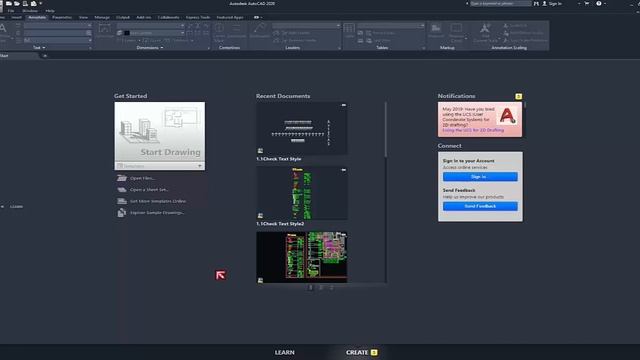
Task: Open the Help menu
Action: click(x=50, y=11)
